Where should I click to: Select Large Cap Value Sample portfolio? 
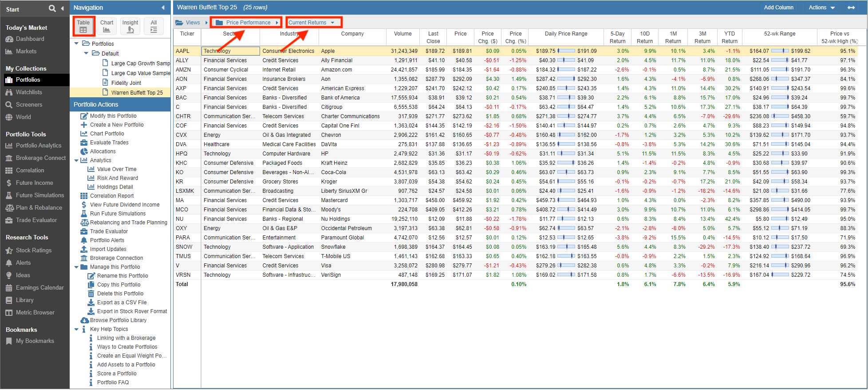pyautogui.click(x=141, y=73)
